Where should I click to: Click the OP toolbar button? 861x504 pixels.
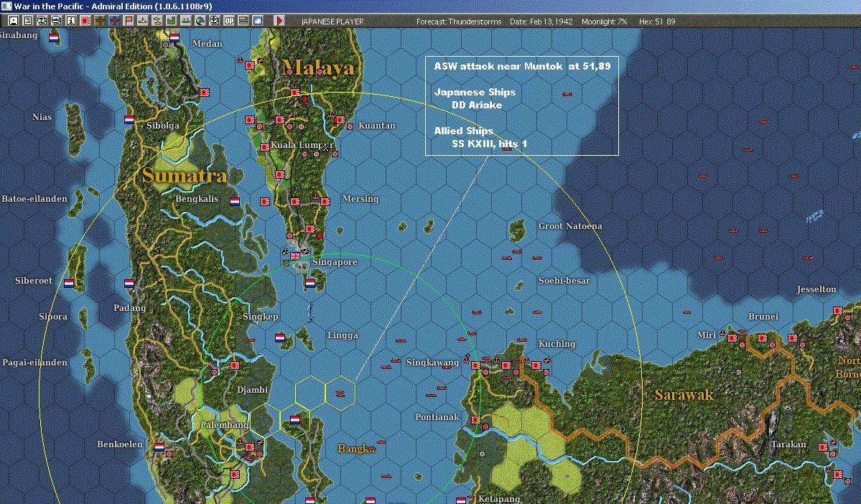click(x=228, y=21)
